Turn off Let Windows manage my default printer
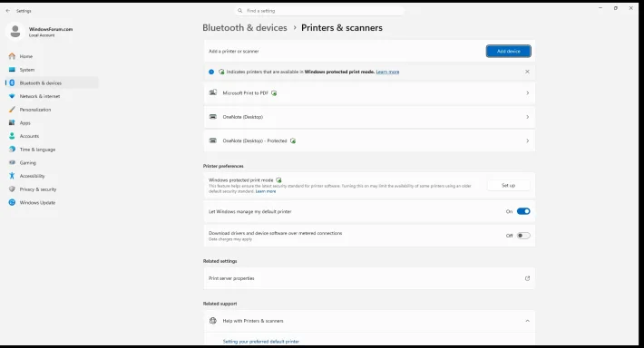 point(523,211)
